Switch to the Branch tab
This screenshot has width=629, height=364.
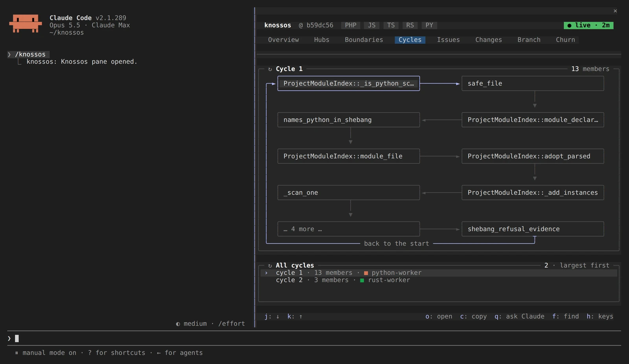tap(529, 40)
